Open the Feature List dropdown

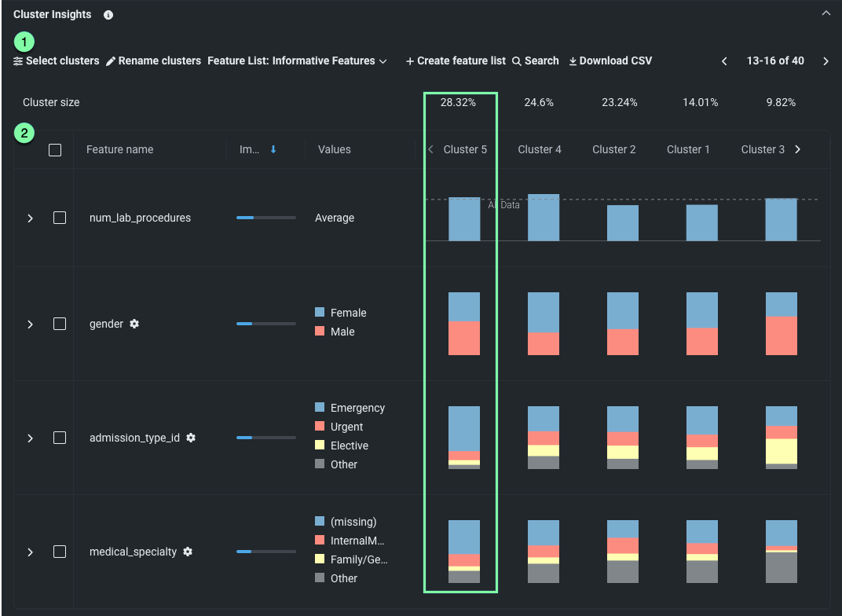(x=297, y=60)
